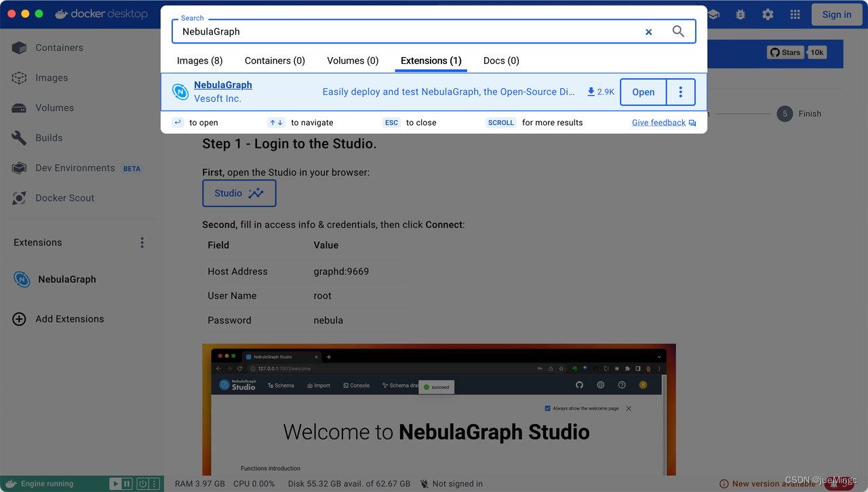The image size is (868, 492).
Task: Open Dev Environments in the sidebar
Action: 75,168
